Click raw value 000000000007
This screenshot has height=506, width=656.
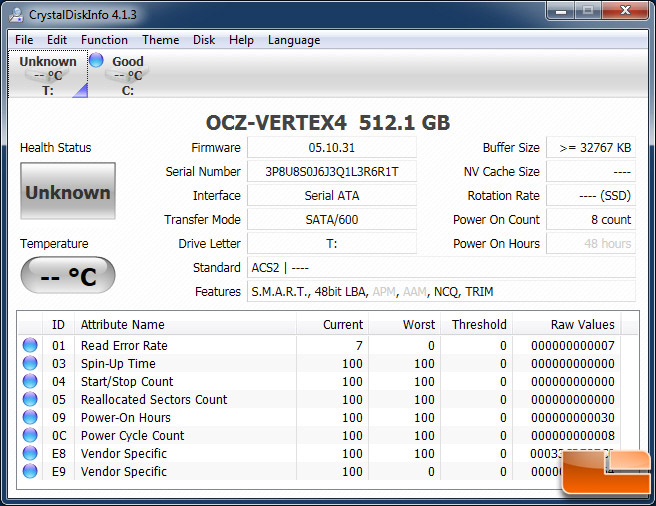[573, 346]
